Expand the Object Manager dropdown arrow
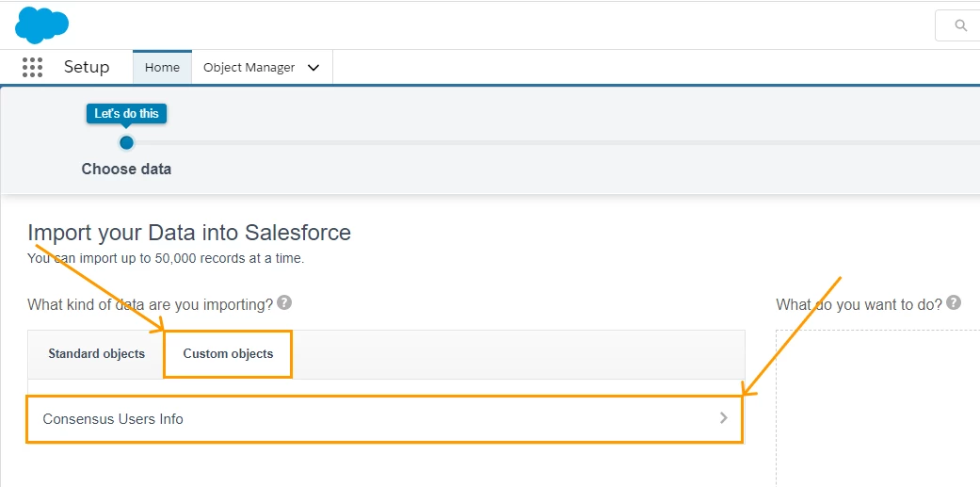980x487 pixels. [313, 68]
